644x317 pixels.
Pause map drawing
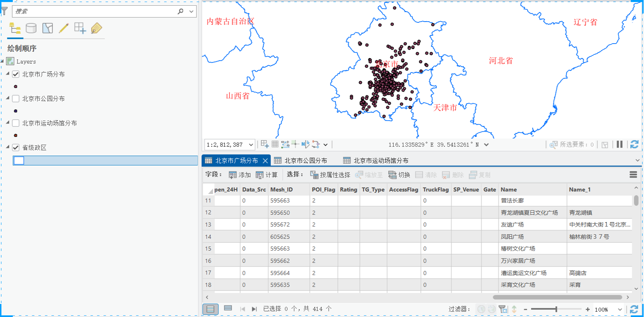620,144
